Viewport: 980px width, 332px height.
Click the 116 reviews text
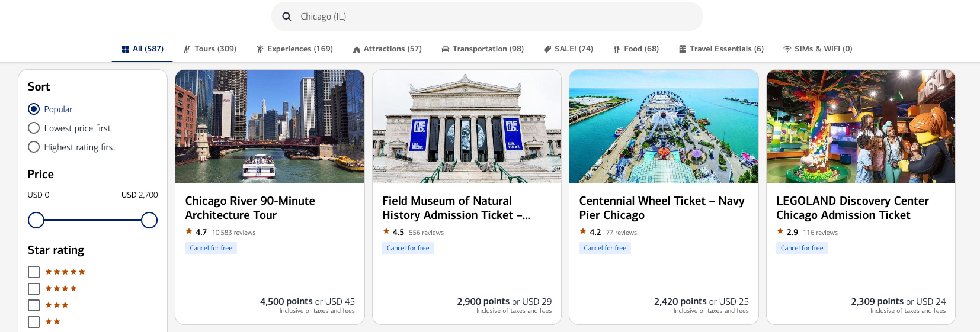pos(820,233)
